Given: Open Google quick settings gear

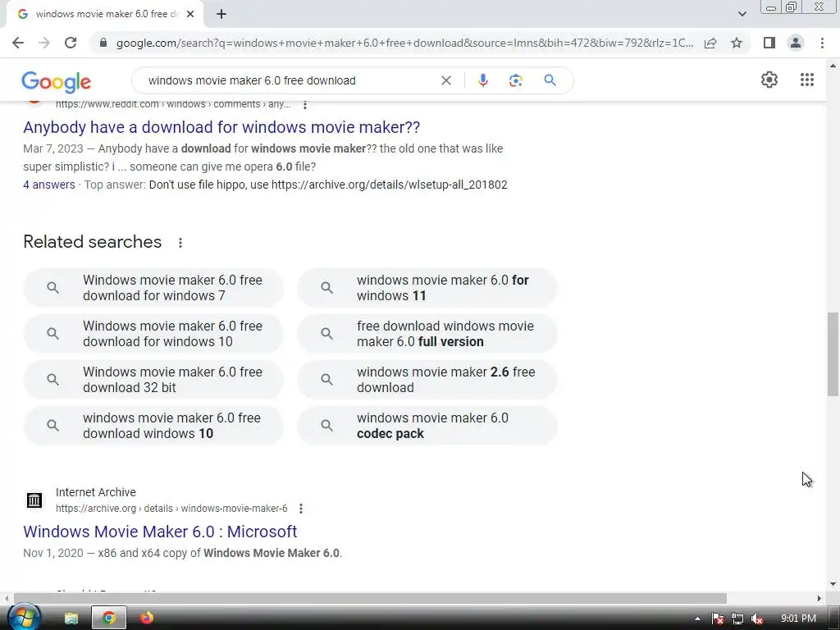Looking at the screenshot, I should click(x=769, y=80).
